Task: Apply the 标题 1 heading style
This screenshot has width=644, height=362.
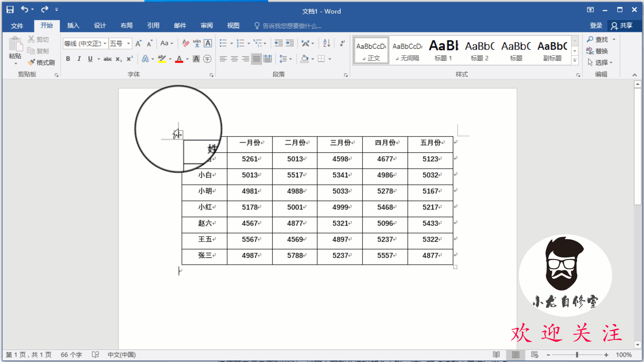Action: 443,50
